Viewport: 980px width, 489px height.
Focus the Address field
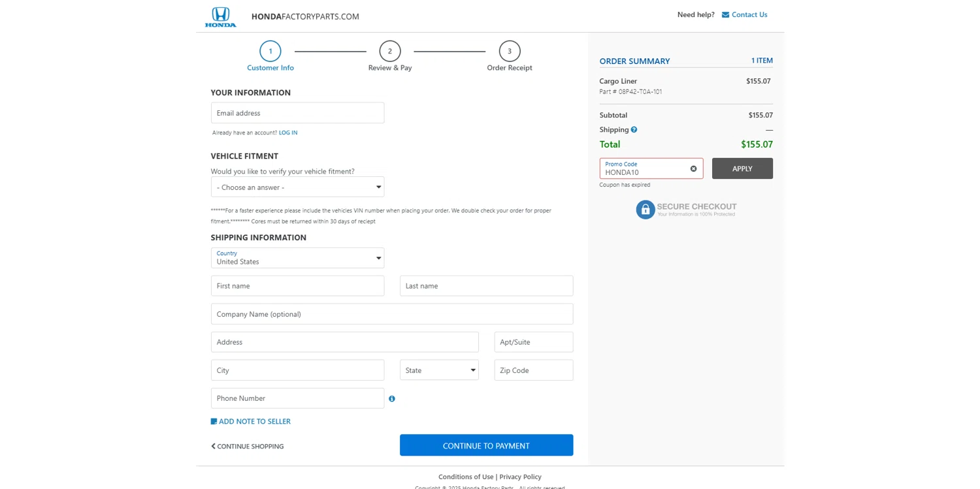click(x=345, y=342)
